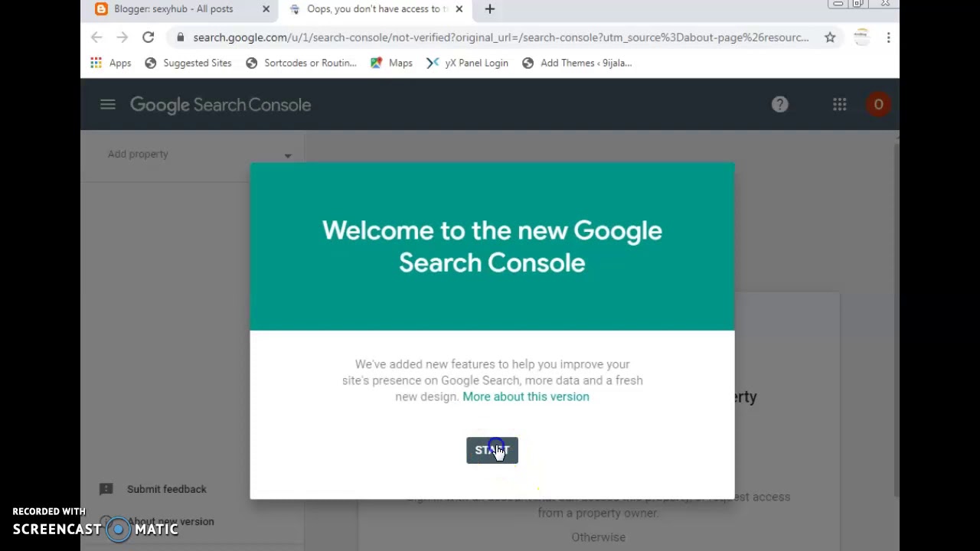Click Submit feedback in the sidebar
980x551 pixels.
(x=167, y=489)
